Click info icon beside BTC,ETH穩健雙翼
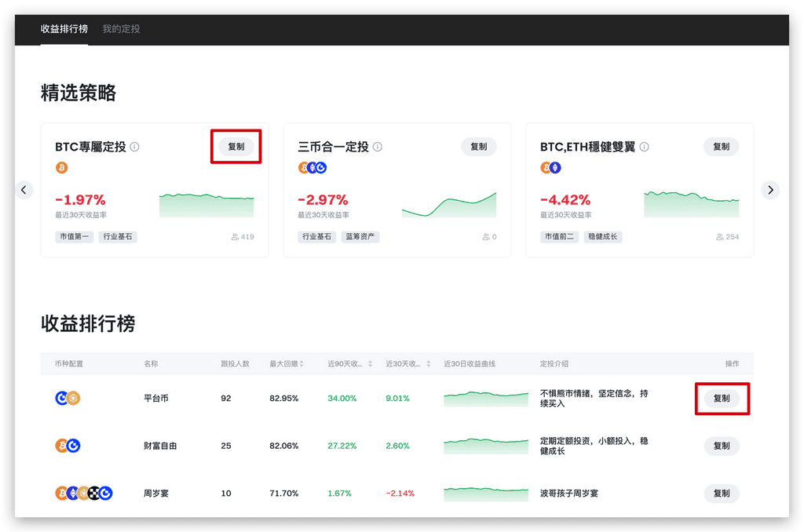The height and width of the screenshot is (532, 804). [x=645, y=147]
